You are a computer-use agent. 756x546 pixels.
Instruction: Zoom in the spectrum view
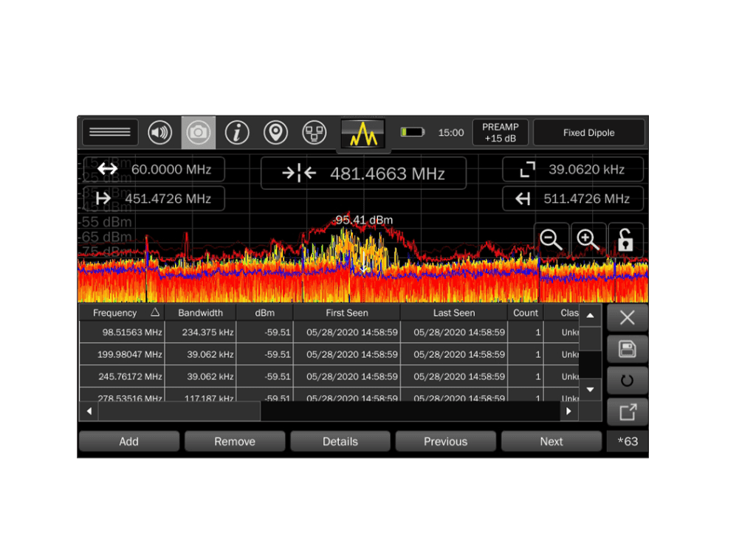pos(588,240)
